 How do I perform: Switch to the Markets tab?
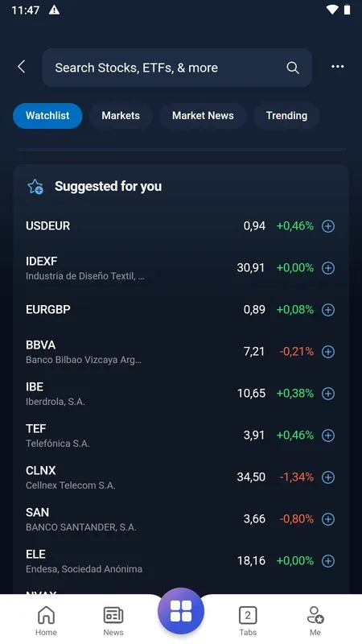tap(121, 116)
